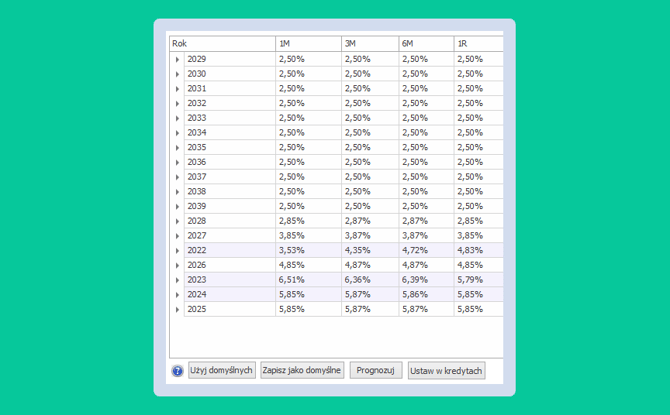This screenshot has height=415, width=670.
Task: Click the Użyj domyślnych button
Action: pos(221,370)
